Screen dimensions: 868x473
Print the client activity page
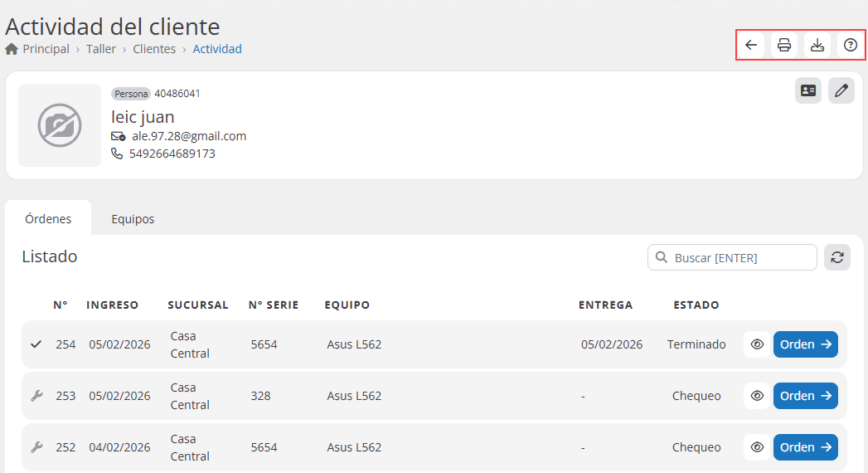point(784,46)
